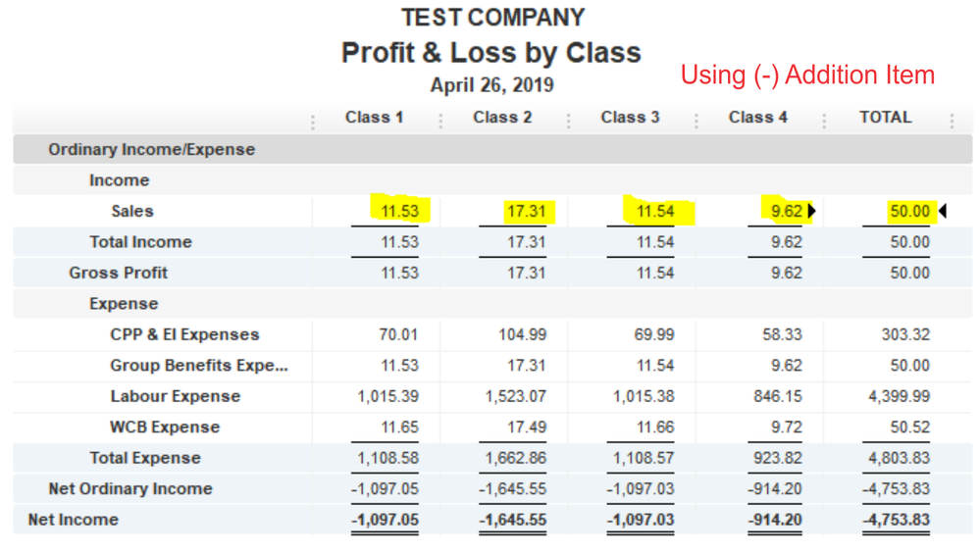Select the TOTAL column header
Viewport: 980px width, 553px height.
coord(885,118)
